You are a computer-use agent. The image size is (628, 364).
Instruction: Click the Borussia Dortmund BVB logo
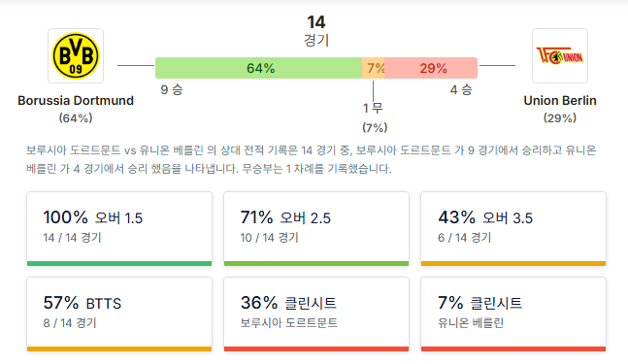click(x=76, y=55)
